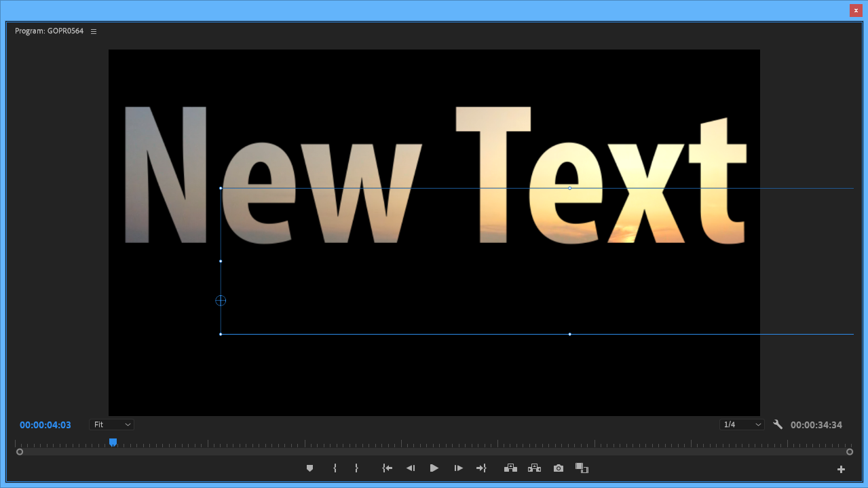Click the Lift button

click(x=510, y=468)
